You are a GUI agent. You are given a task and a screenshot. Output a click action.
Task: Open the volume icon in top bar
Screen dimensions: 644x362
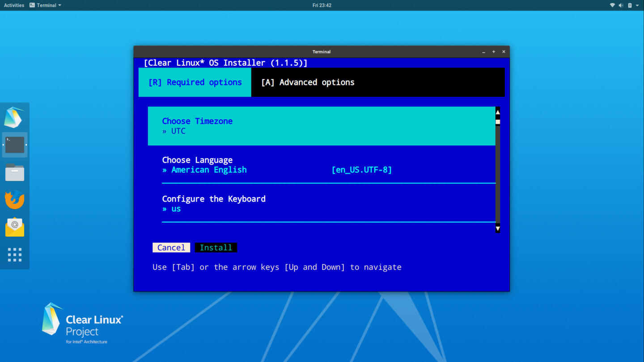621,5
